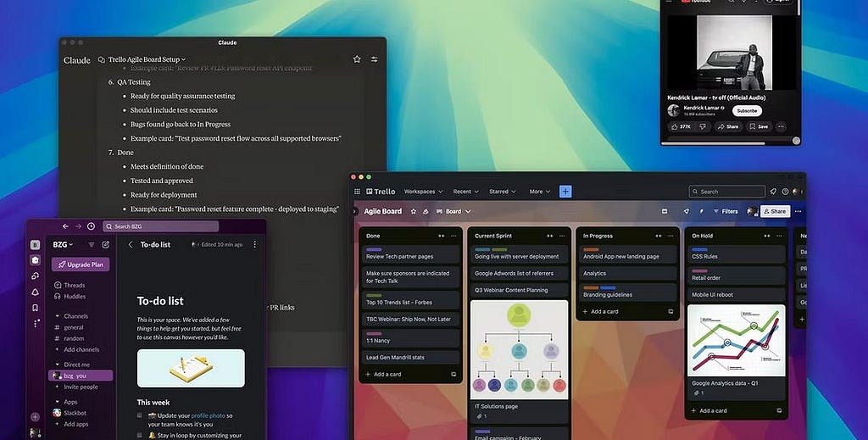Compose a new Slack message
This screenshot has height=440, width=868.
(106, 245)
